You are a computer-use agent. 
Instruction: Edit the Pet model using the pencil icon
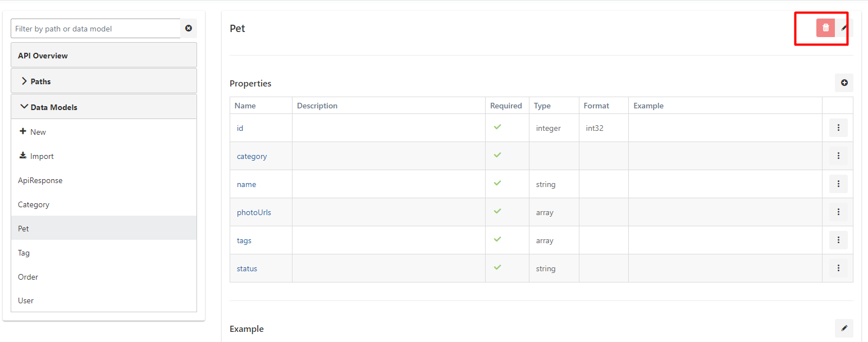pos(844,27)
